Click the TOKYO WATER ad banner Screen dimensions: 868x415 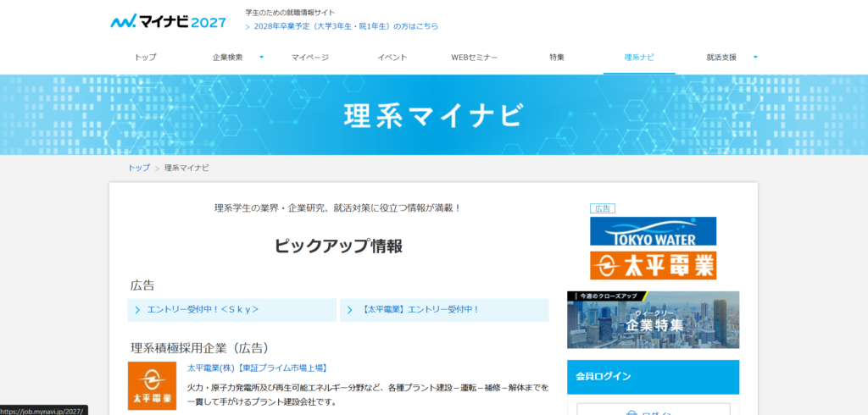click(653, 231)
